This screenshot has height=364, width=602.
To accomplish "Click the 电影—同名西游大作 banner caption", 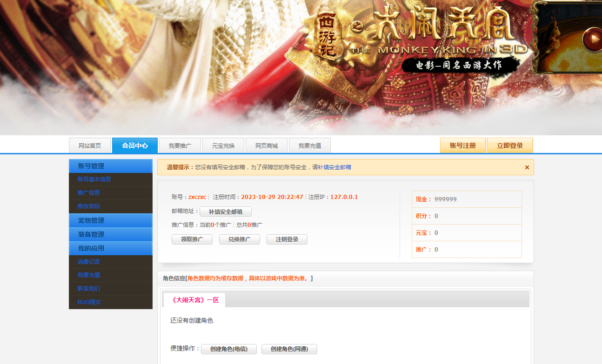I will (460, 65).
